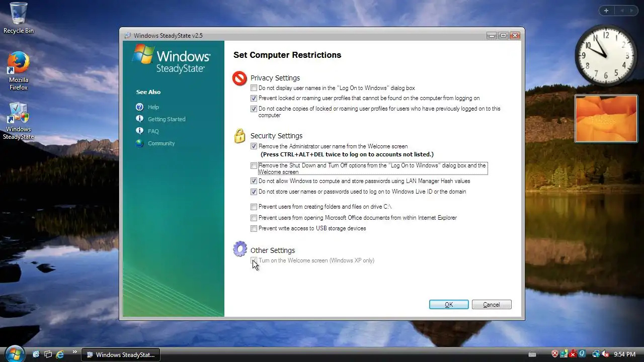This screenshot has width=644, height=362.
Task: Click the Switch between windows Quick Launch icon
Action: [48, 354]
